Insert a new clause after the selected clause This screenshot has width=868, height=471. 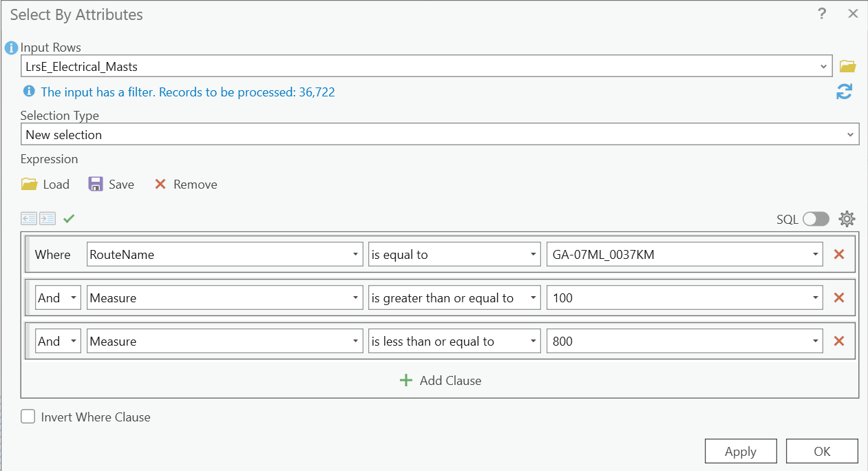point(46,218)
